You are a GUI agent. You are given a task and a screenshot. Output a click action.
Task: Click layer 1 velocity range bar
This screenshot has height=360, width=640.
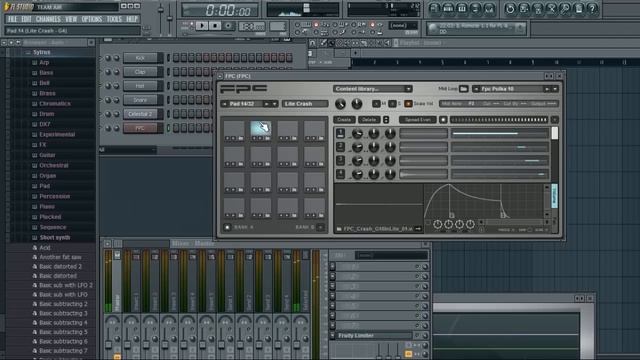(x=499, y=133)
